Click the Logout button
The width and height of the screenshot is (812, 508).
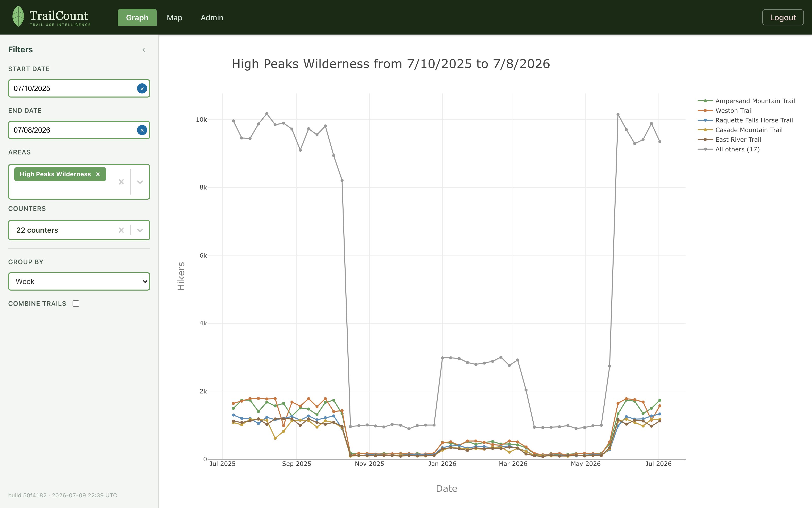click(783, 18)
